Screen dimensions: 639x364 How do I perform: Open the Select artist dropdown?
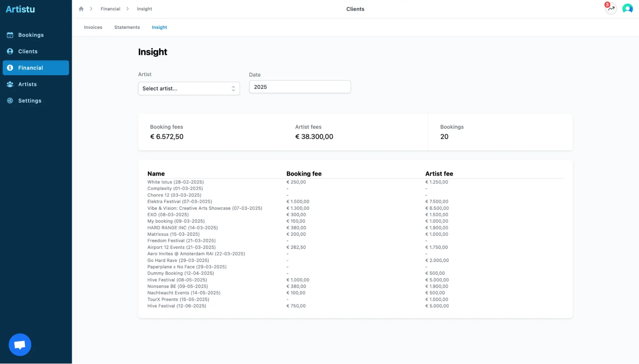click(189, 88)
